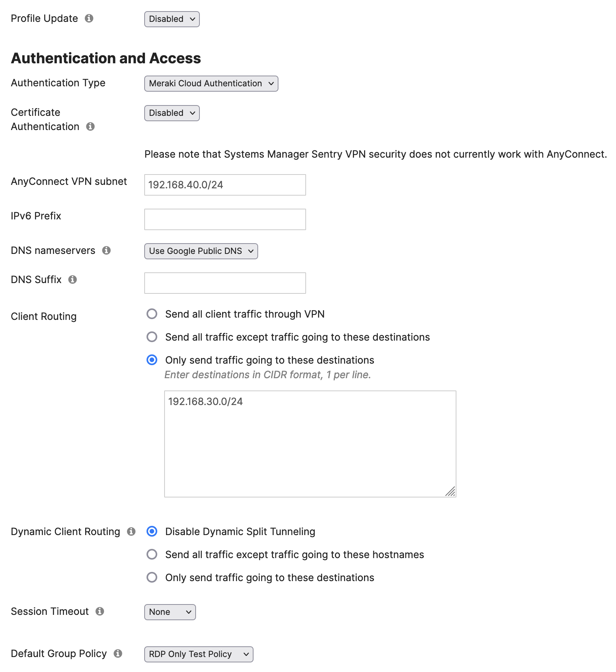Expand the Default Group Policy dropdown
Screen dimensions: 616x672
coord(198,654)
